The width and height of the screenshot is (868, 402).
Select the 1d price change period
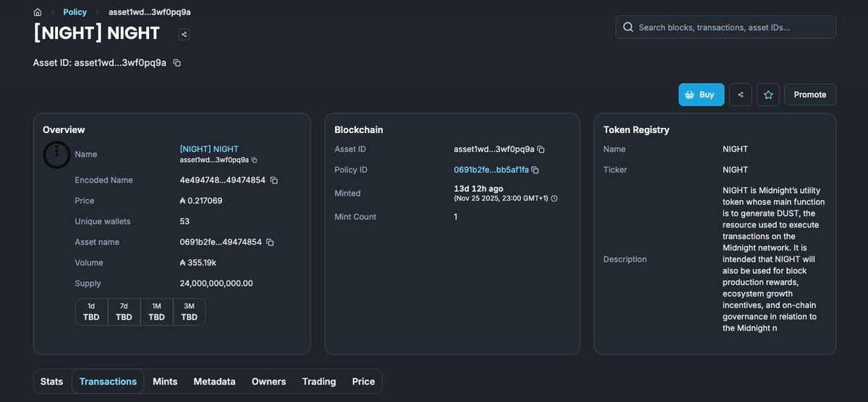[91, 312]
